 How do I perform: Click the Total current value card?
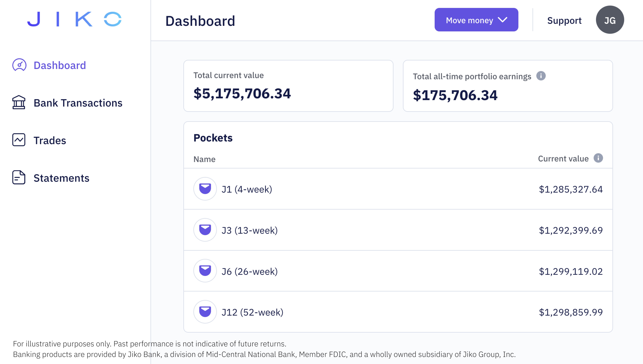click(x=288, y=86)
